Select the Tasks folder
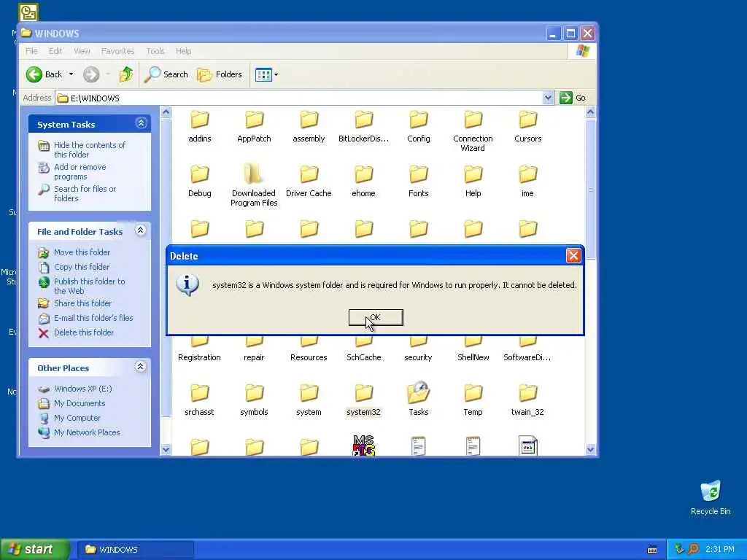Image resolution: width=747 pixels, height=560 pixels. (418, 400)
